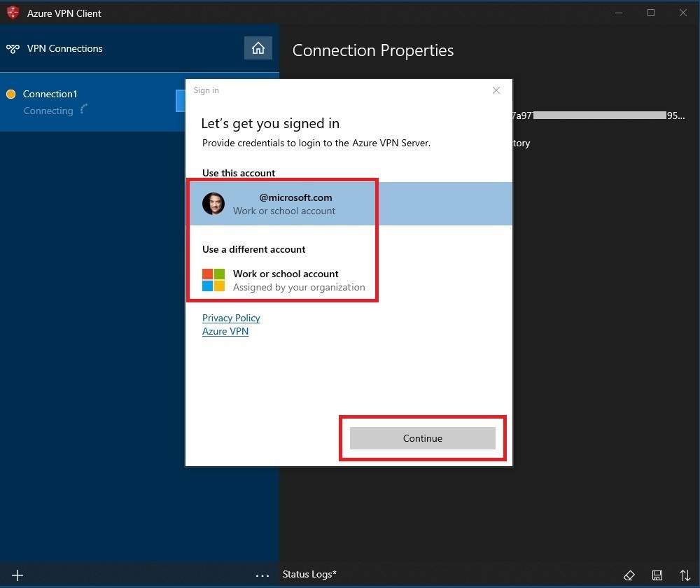Click the yellow status dot beside Connection1
The image size is (700, 588).
10,94
